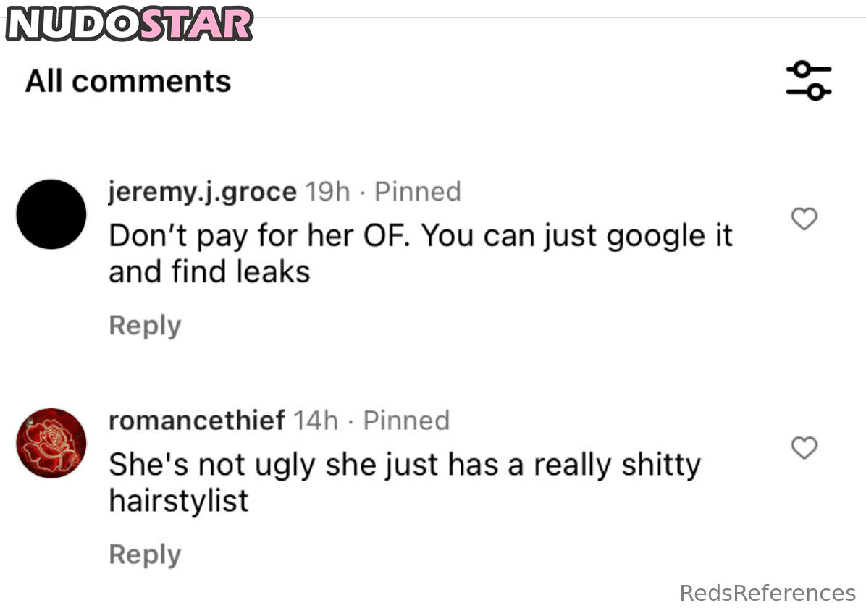866x616 pixels.
Task: Like jeremy.j.groce's comment with the heart
Action: [x=804, y=219]
